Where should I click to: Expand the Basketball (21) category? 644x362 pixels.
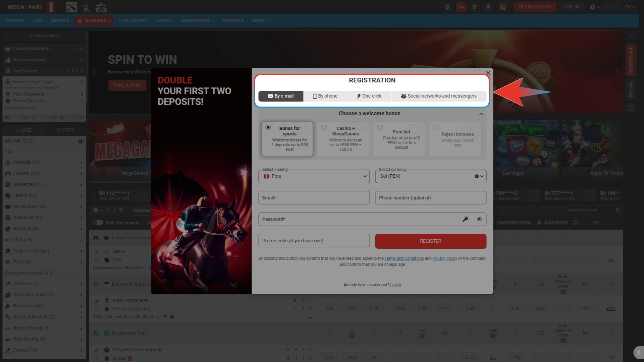click(x=80, y=185)
